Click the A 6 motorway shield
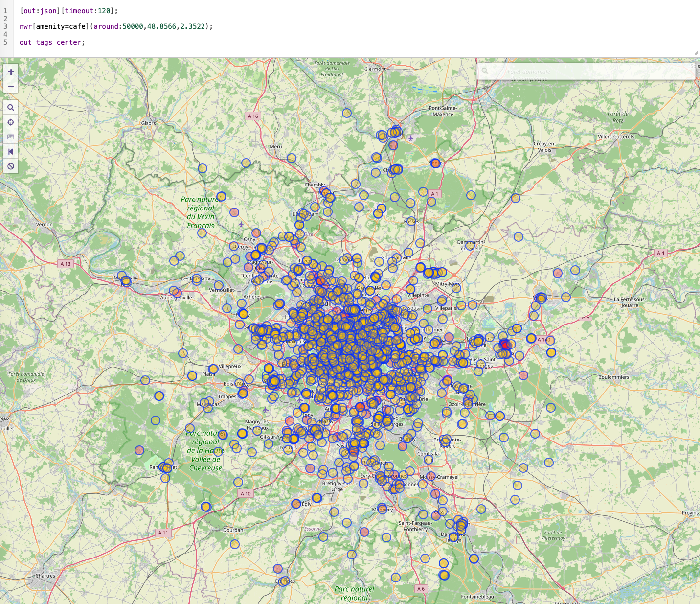The image size is (700, 604). click(421, 589)
